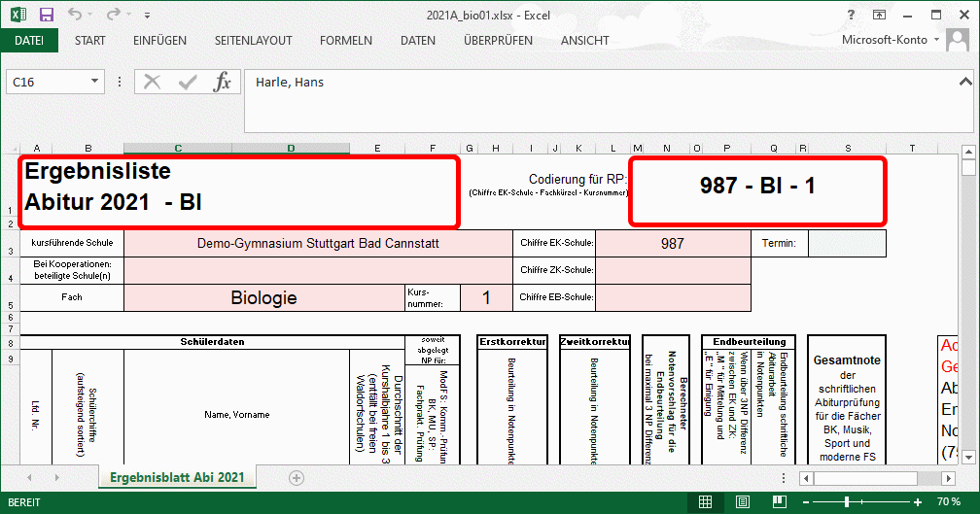Open Excel Help question mark icon
The height and width of the screenshot is (514, 980).
click(852, 15)
